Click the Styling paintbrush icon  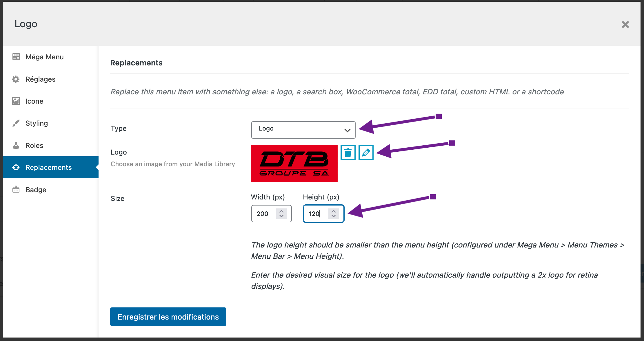tap(16, 123)
